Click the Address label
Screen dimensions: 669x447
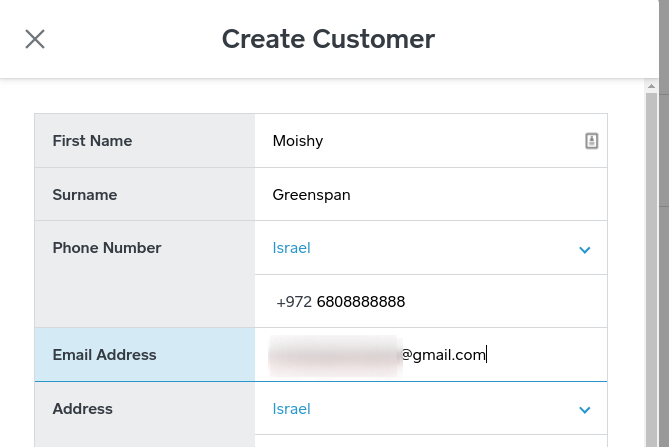(x=83, y=408)
